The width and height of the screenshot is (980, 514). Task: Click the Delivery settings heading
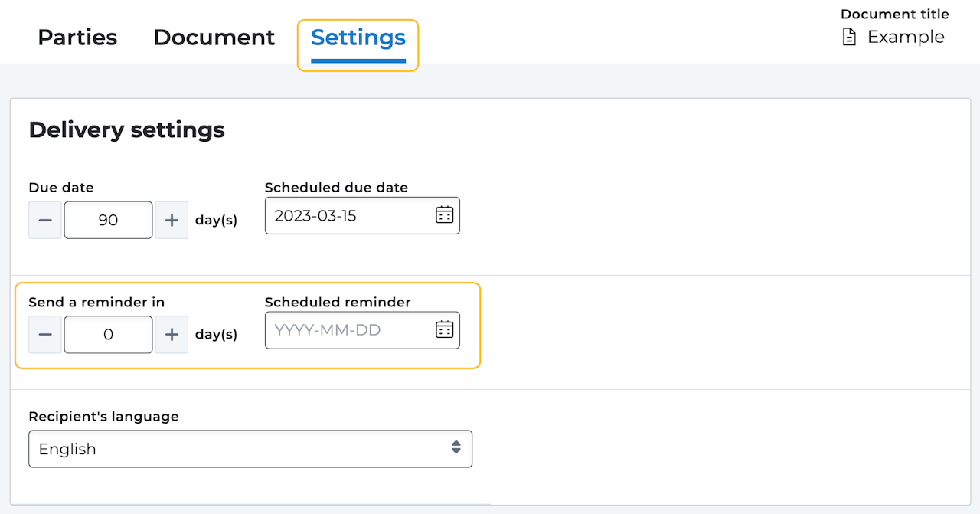(x=126, y=129)
